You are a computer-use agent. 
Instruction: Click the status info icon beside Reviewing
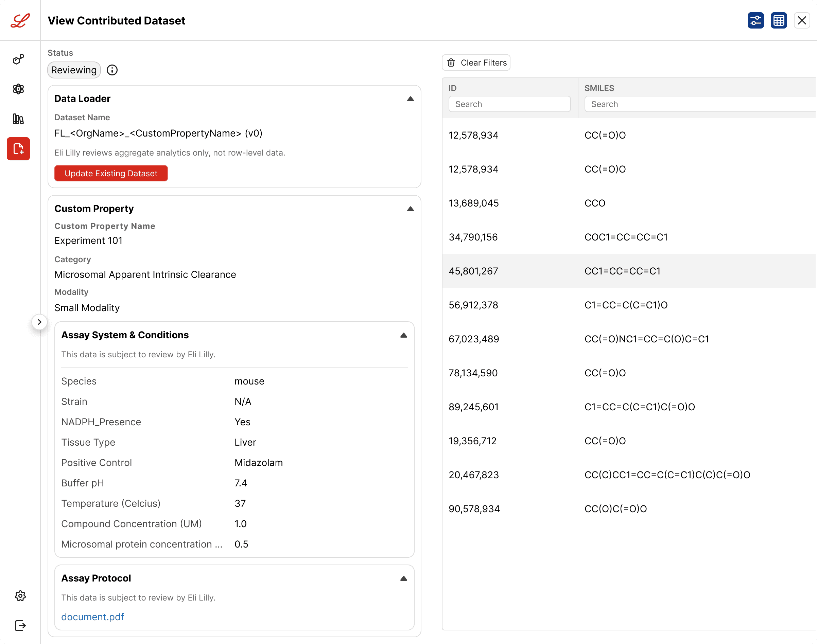[112, 70]
